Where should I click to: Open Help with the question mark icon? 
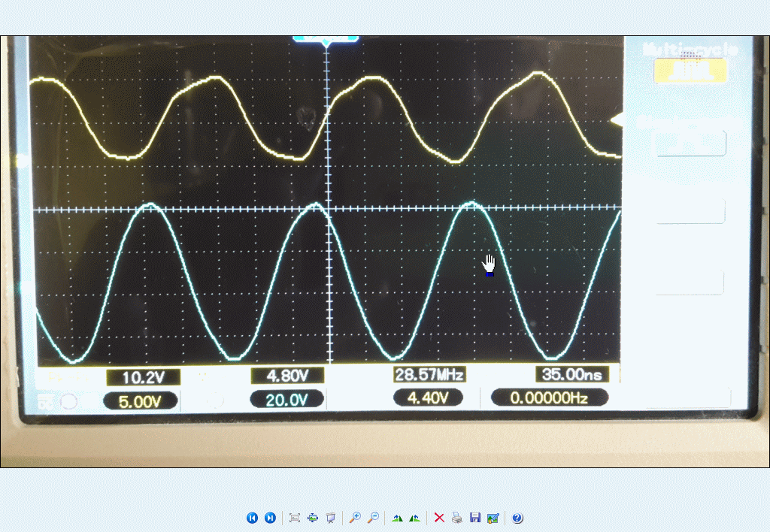(x=517, y=518)
